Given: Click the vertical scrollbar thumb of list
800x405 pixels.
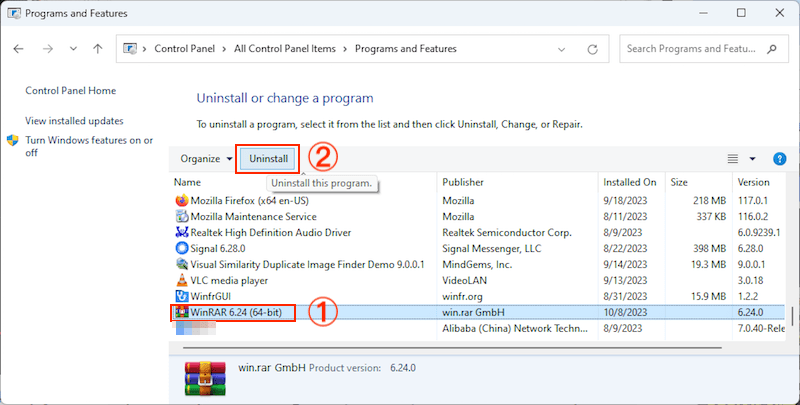Looking at the screenshot, I should click(792, 316).
